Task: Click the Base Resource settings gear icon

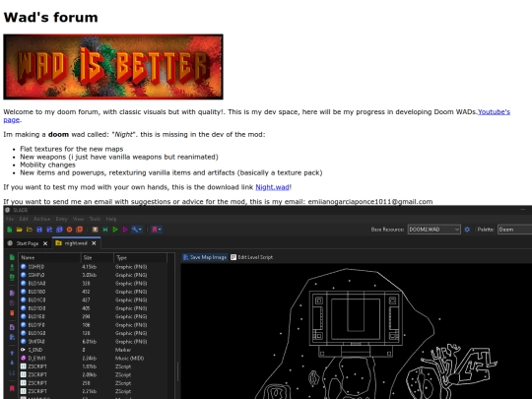Action: [467, 230]
